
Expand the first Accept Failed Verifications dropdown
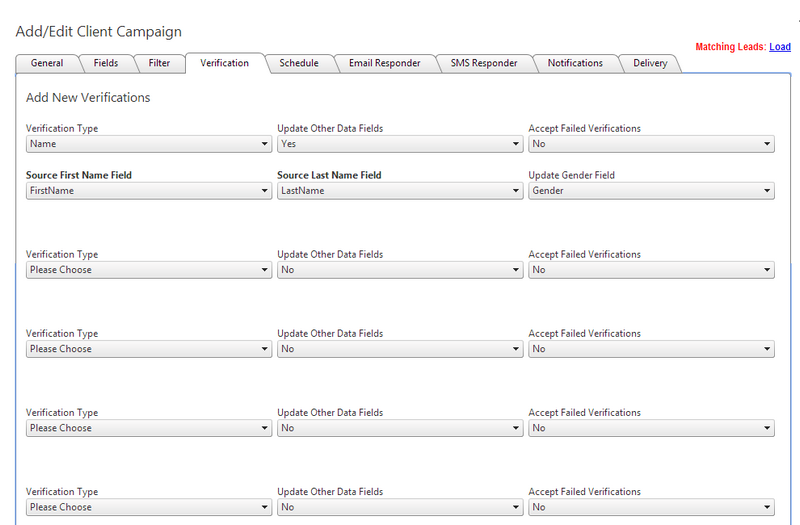(x=651, y=144)
